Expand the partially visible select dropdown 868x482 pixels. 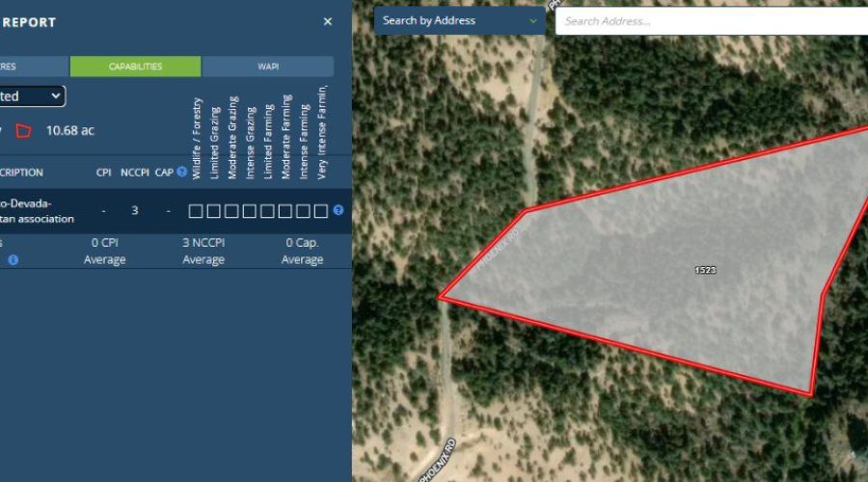pos(32,96)
